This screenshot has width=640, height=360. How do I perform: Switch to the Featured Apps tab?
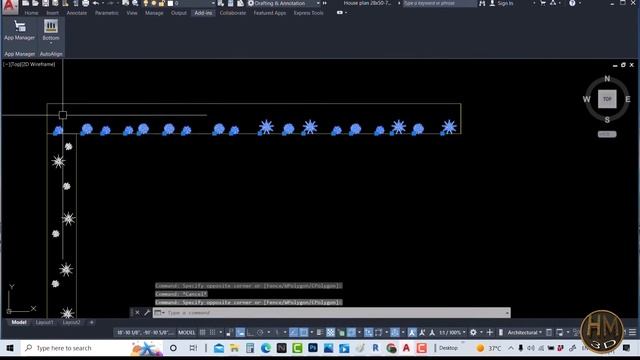(269, 13)
